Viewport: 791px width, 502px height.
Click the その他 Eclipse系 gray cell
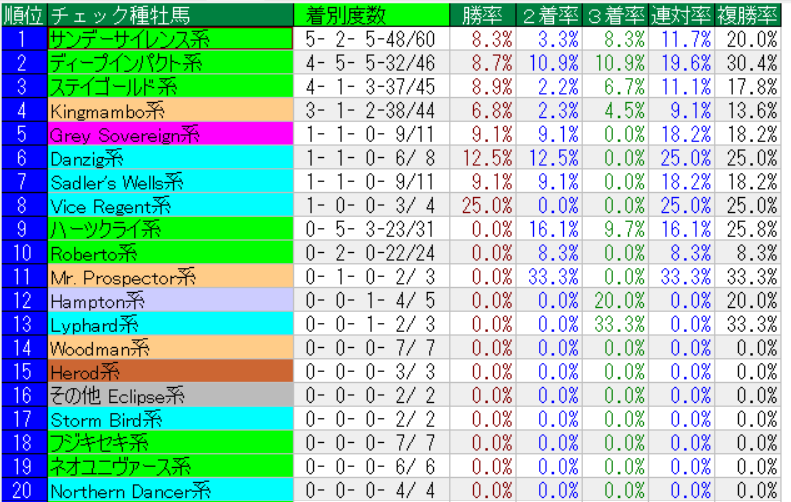click(x=170, y=395)
